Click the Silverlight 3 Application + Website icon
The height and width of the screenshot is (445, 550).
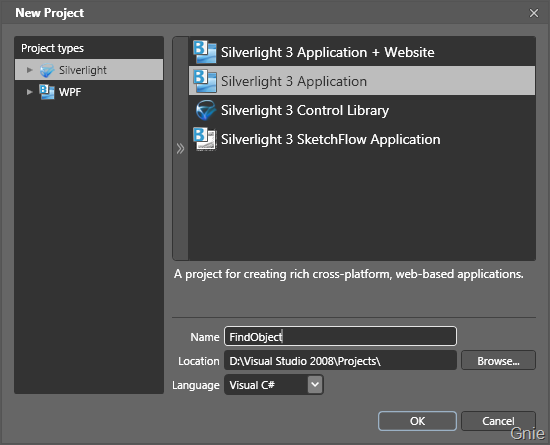click(205, 52)
